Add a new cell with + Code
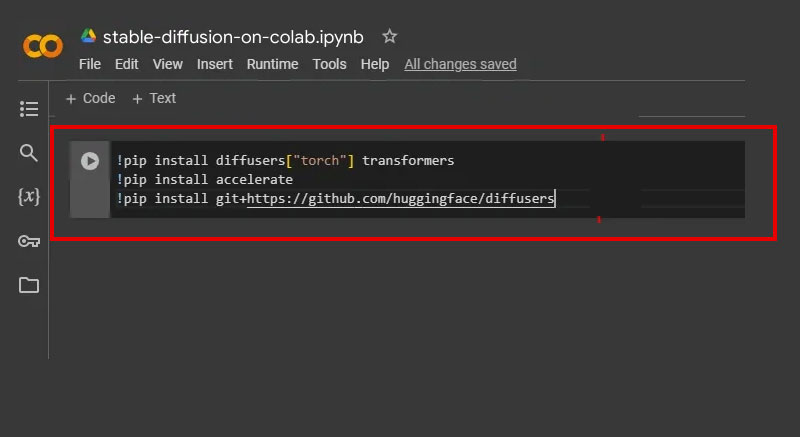Image resolution: width=800 pixels, height=437 pixels. [x=90, y=98]
